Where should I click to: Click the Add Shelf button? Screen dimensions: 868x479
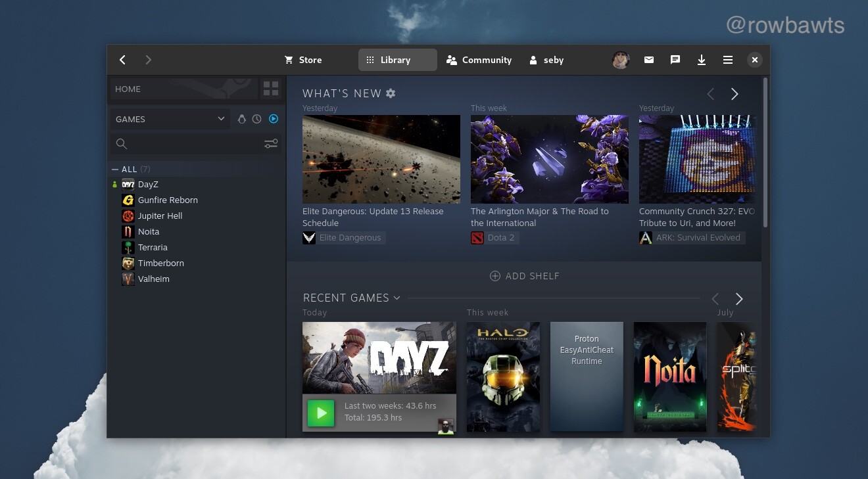pyautogui.click(x=524, y=276)
